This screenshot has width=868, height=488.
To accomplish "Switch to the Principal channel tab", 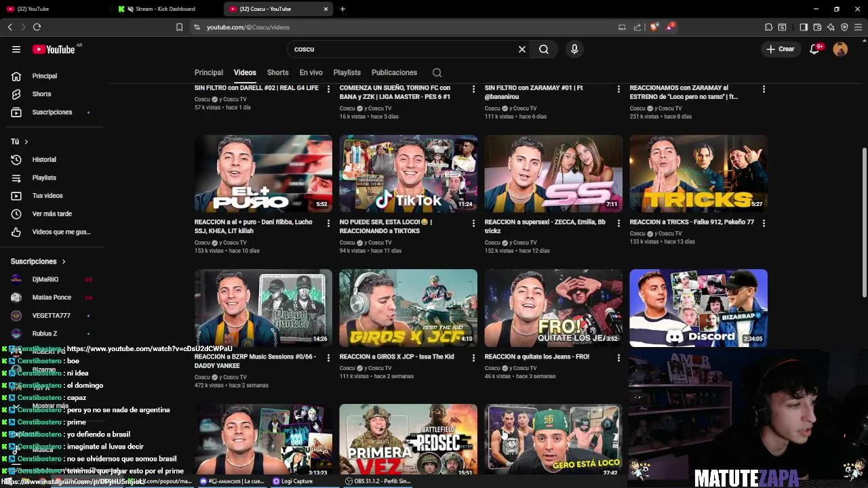I will tap(209, 73).
